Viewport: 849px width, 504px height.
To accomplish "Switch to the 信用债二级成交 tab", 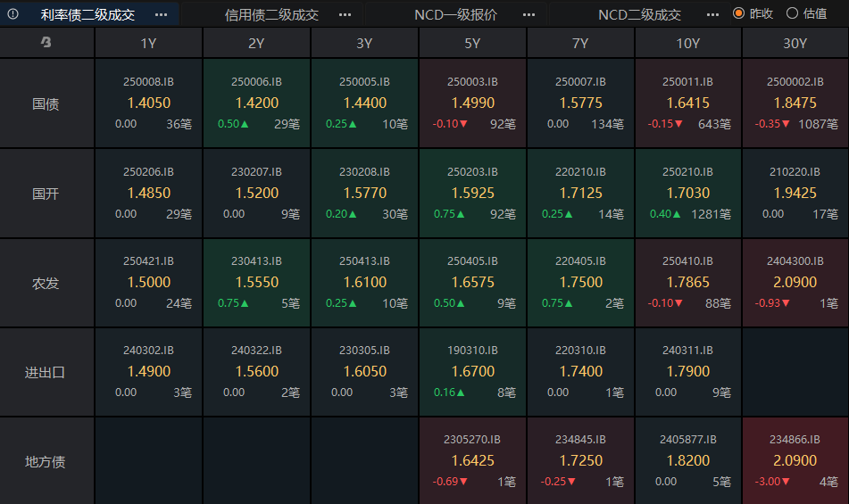I will pyautogui.click(x=271, y=14).
